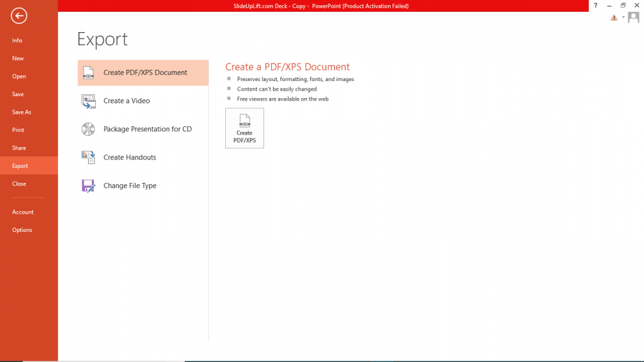
Task: Click the product activation warning triangle
Action: 613,17
